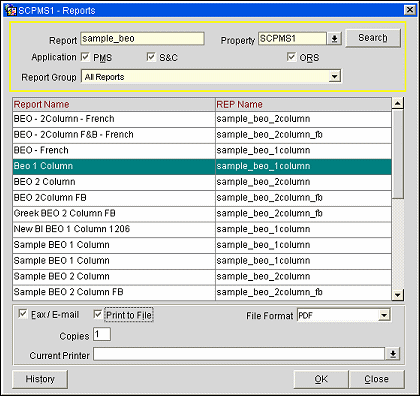Click the report list scrollbar thumb

[397, 154]
